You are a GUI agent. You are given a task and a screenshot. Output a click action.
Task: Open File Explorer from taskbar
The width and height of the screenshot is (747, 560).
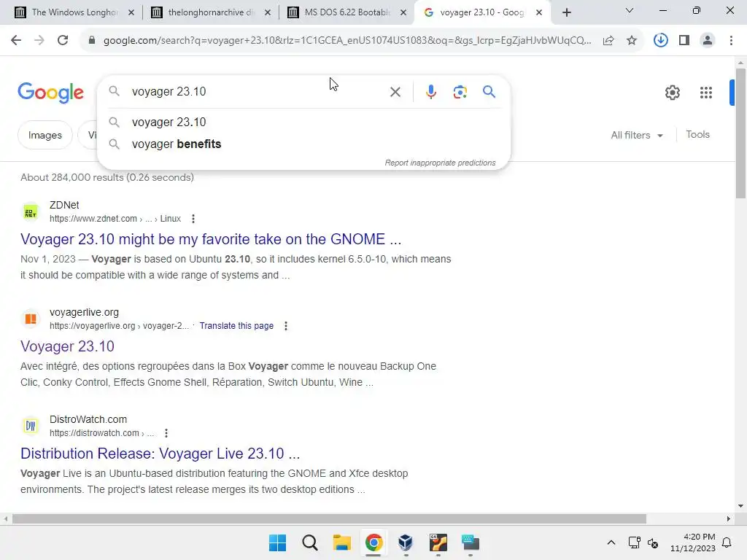pos(341,542)
